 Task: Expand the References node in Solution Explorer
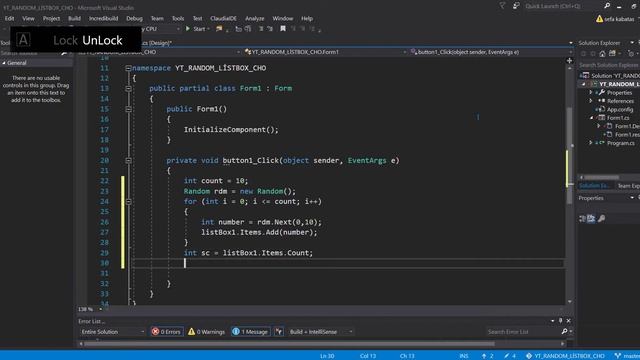pyautogui.click(x=590, y=101)
